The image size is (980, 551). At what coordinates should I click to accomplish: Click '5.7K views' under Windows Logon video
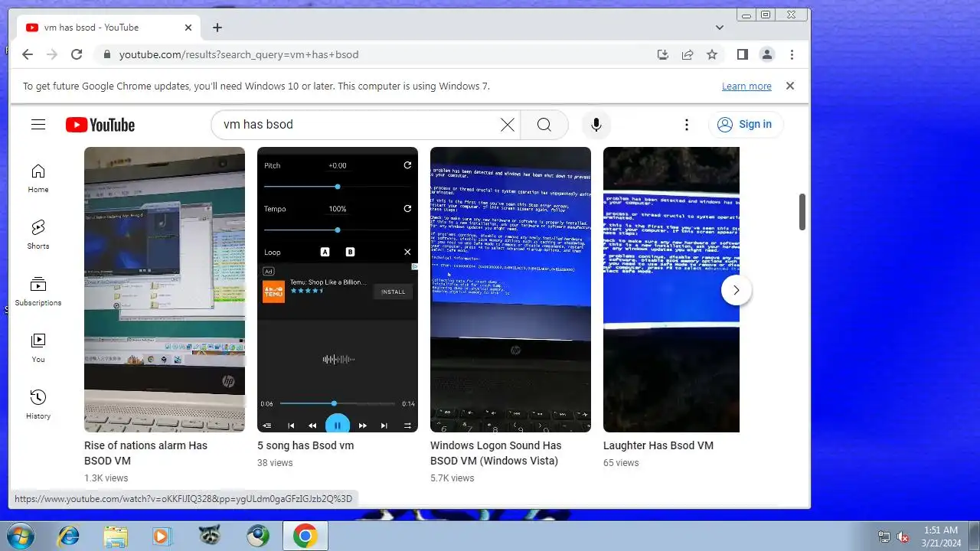click(452, 478)
